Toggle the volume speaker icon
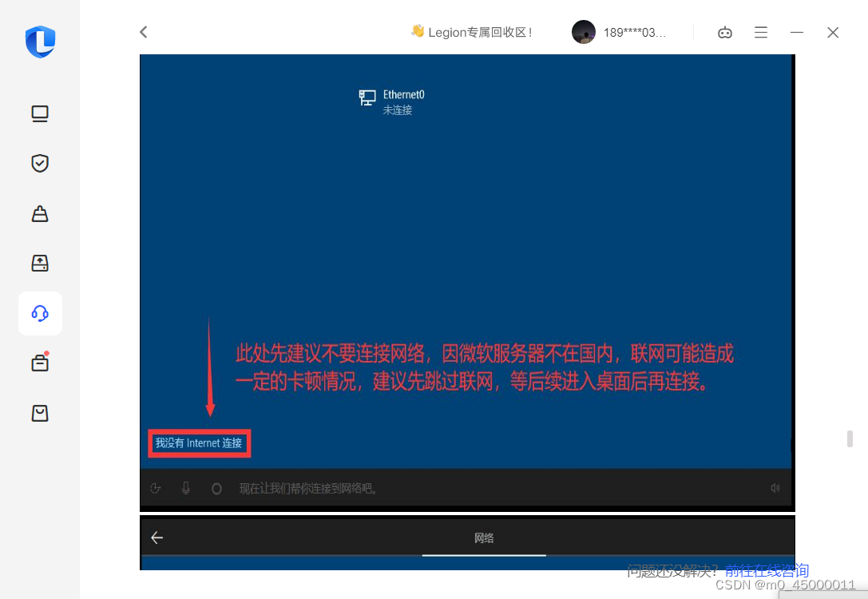868x599 pixels. (775, 488)
